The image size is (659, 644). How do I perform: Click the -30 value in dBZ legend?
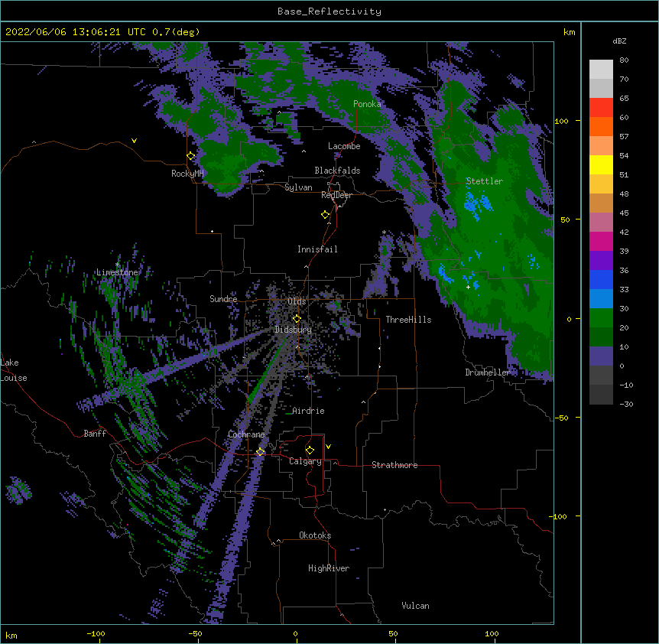(626, 404)
